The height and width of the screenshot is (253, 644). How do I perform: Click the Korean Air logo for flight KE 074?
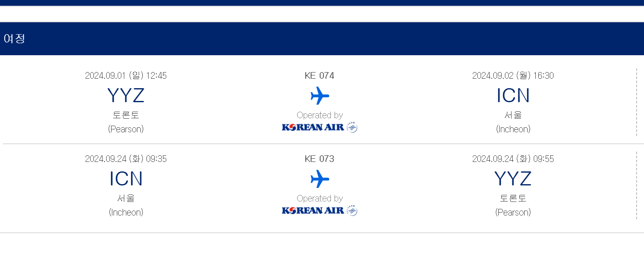coord(319,127)
